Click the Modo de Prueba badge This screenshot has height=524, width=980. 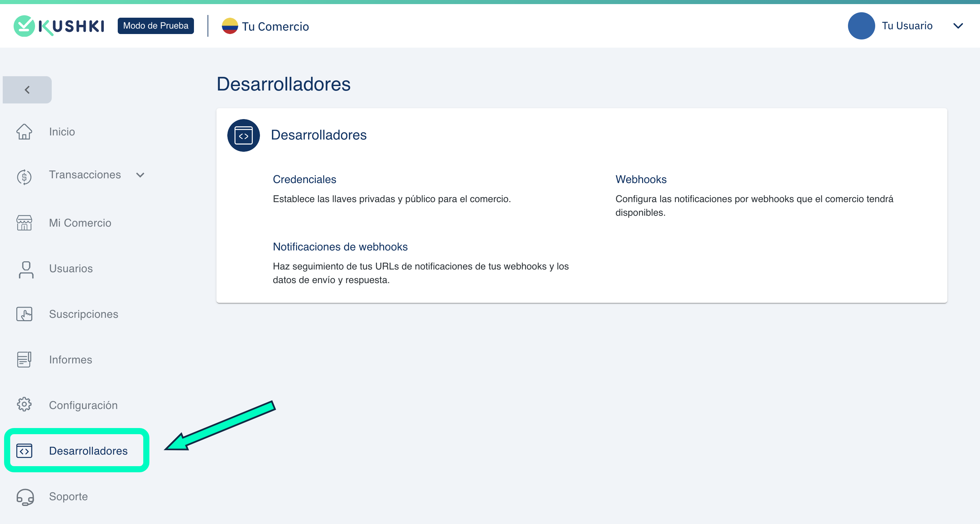(156, 26)
